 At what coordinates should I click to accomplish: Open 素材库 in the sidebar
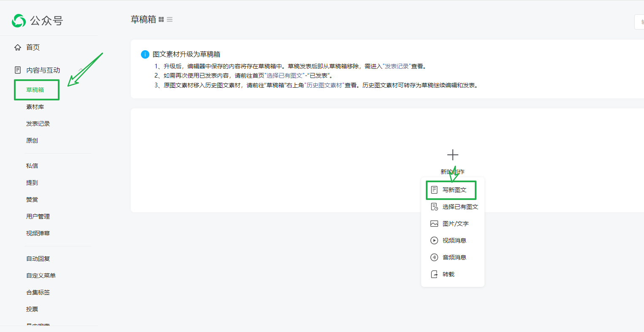pyautogui.click(x=35, y=107)
